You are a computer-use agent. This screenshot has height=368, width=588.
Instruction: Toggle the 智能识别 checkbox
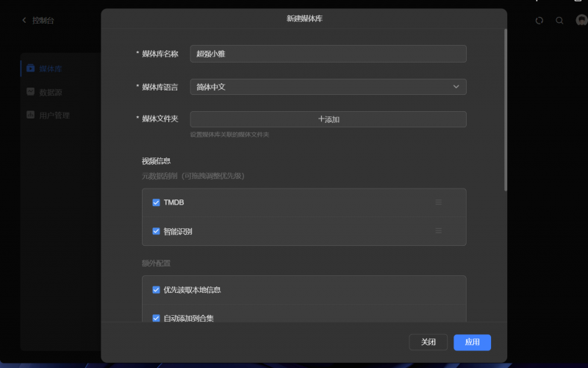(156, 231)
